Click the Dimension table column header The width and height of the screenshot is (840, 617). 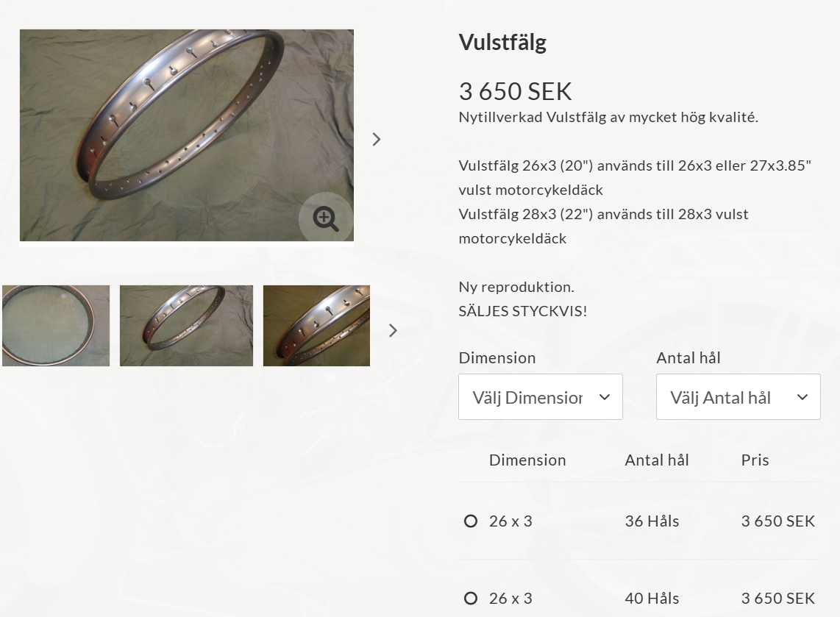(527, 460)
